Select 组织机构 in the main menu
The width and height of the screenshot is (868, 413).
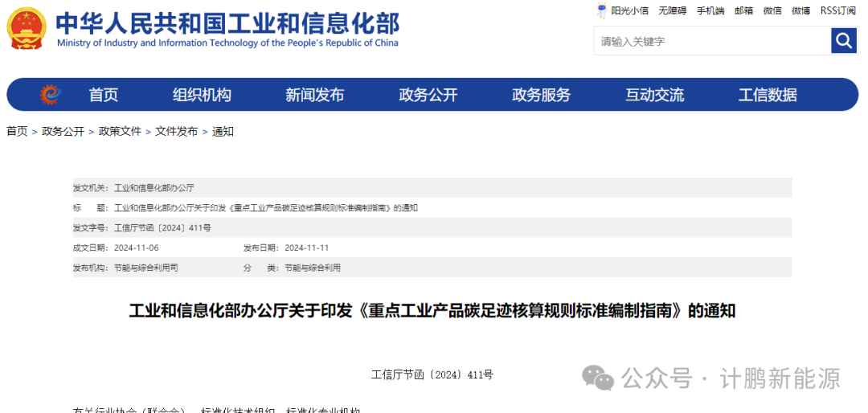202,95
